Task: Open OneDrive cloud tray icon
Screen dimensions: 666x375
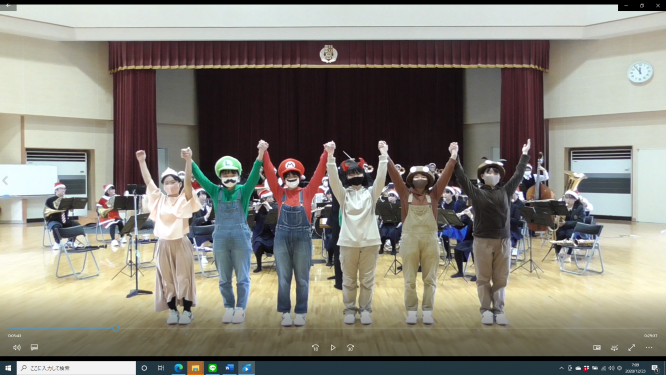Action: tap(578, 368)
